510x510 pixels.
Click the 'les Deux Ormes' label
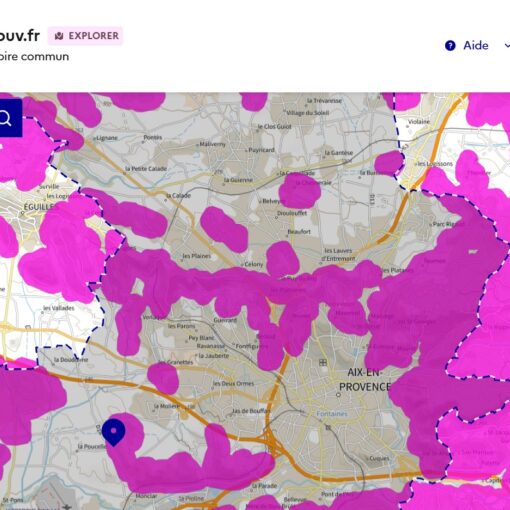coord(233,383)
